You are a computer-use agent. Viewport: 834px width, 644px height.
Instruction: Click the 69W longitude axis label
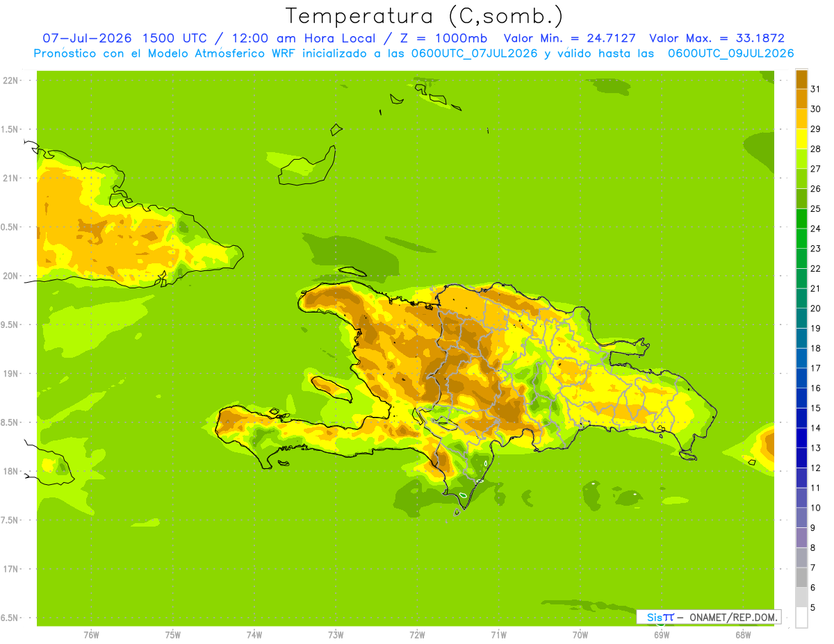click(x=662, y=635)
